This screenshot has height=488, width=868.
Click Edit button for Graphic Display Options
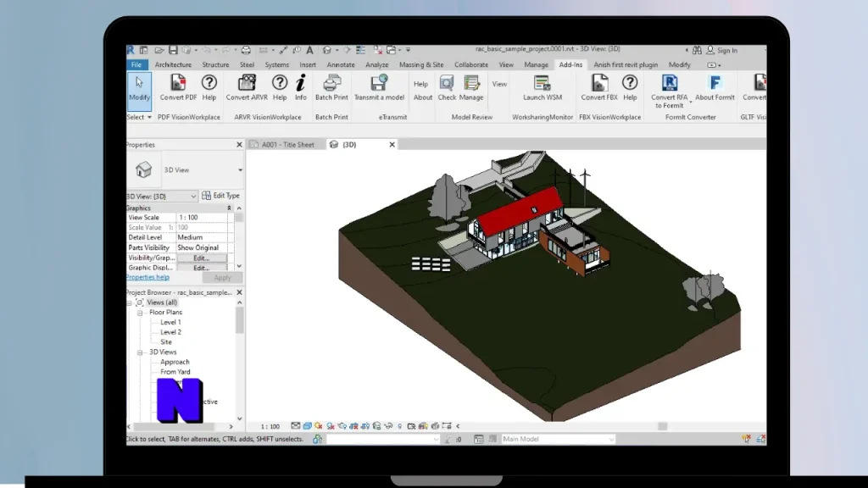tap(202, 268)
